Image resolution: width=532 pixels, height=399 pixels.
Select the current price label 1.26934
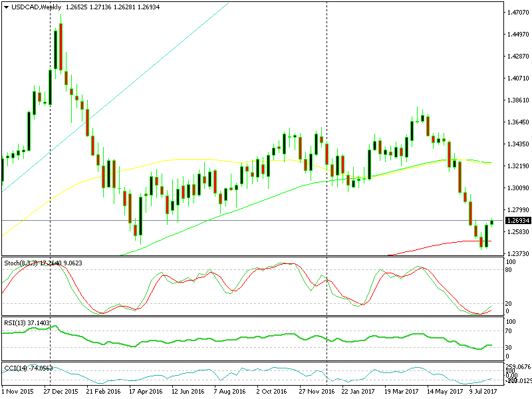(x=518, y=221)
